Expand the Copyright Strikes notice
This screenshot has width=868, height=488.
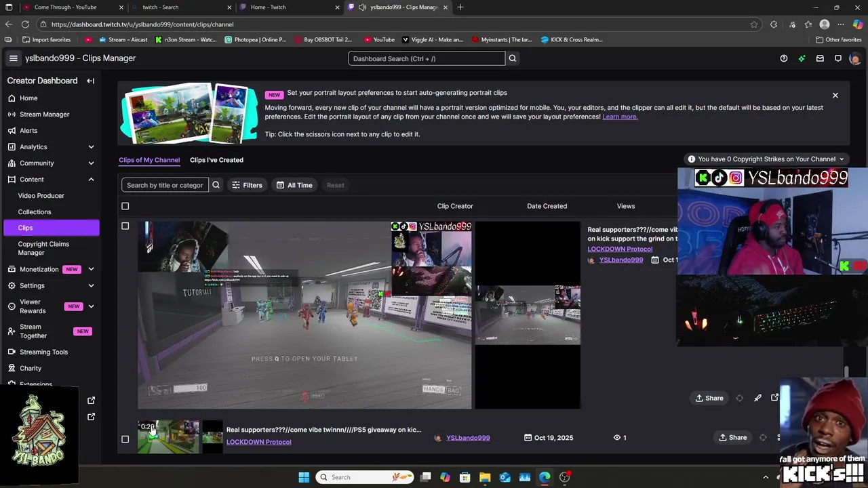766,159
